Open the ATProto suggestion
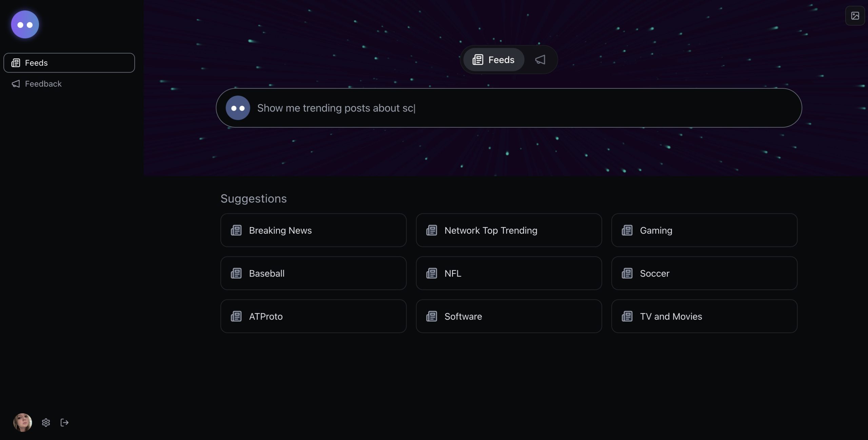Screen dimensions: 868x440 [313, 316]
